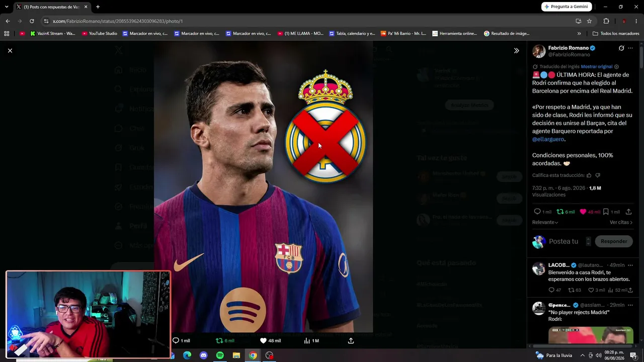Collapse the side panel with double chevron
The image size is (644, 362).
pos(516,50)
